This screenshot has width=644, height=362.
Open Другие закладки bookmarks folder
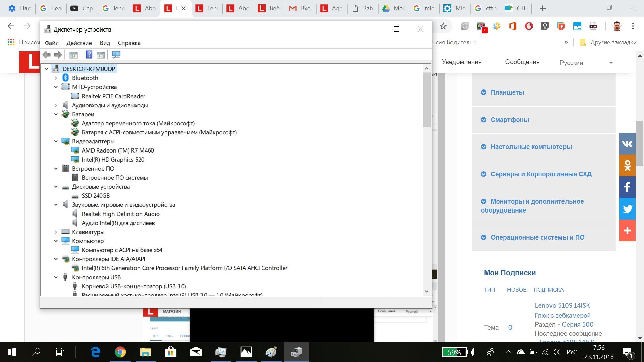click(608, 42)
